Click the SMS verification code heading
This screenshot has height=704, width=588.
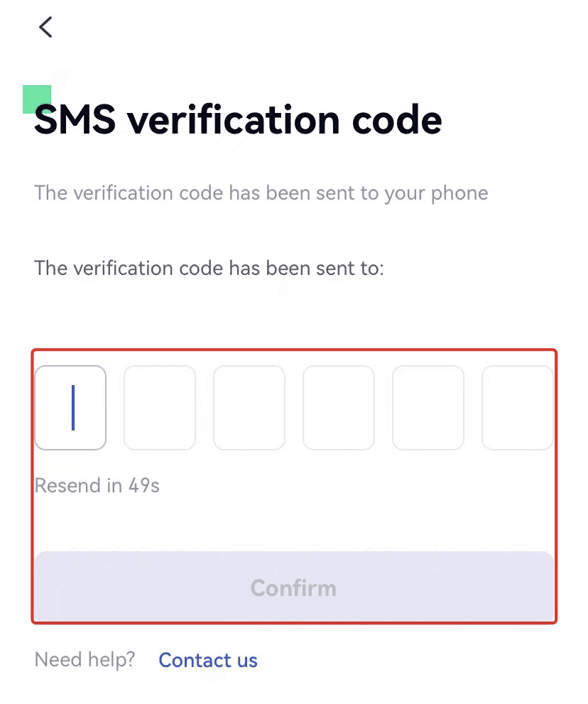click(238, 120)
